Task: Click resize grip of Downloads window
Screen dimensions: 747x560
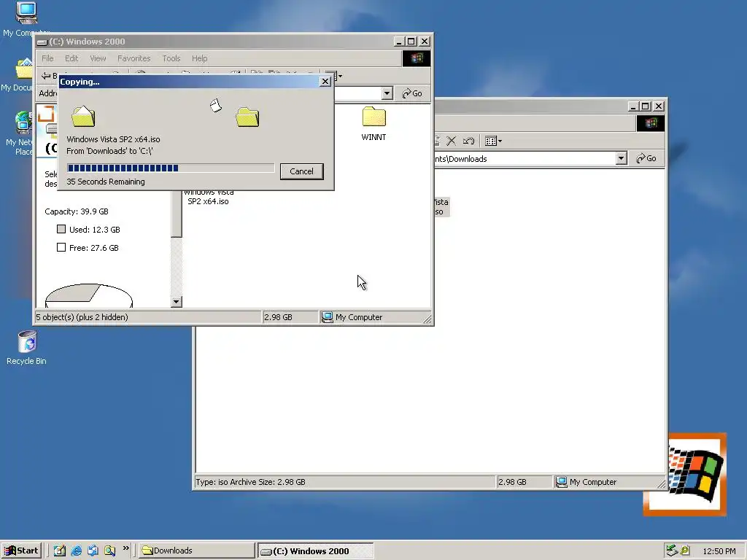Action: (661, 484)
